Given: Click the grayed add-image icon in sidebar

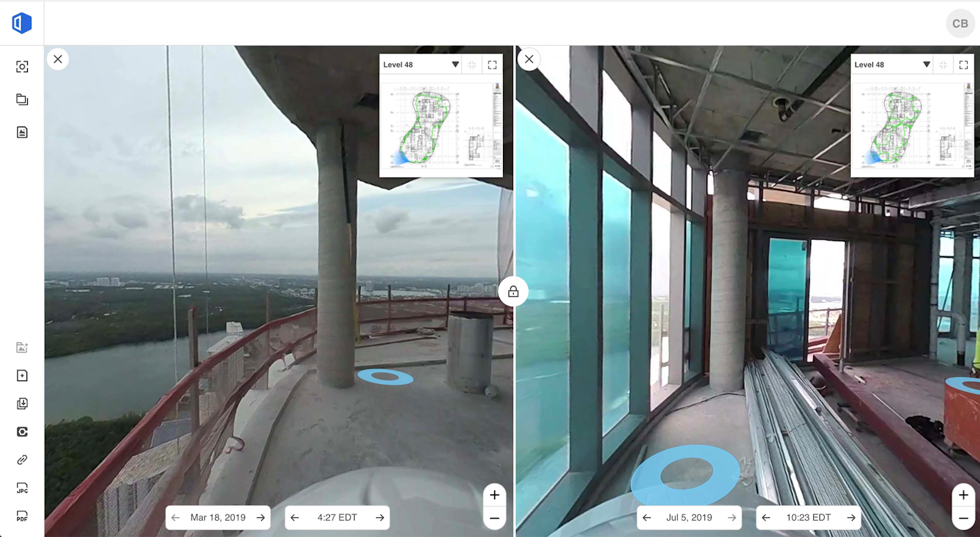Looking at the screenshot, I should point(22,348).
